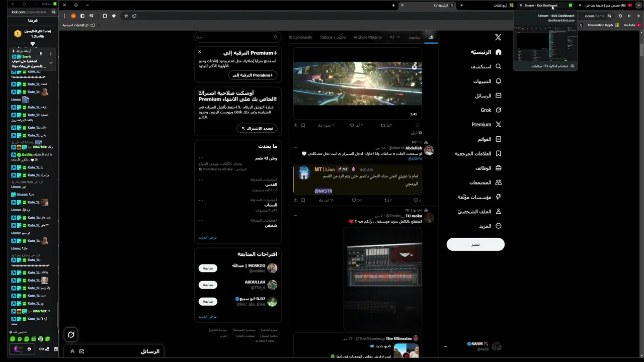The height and width of the screenshot is (362, 644).
Task: Open more options for الشباب trend
Action: (201, 200)
